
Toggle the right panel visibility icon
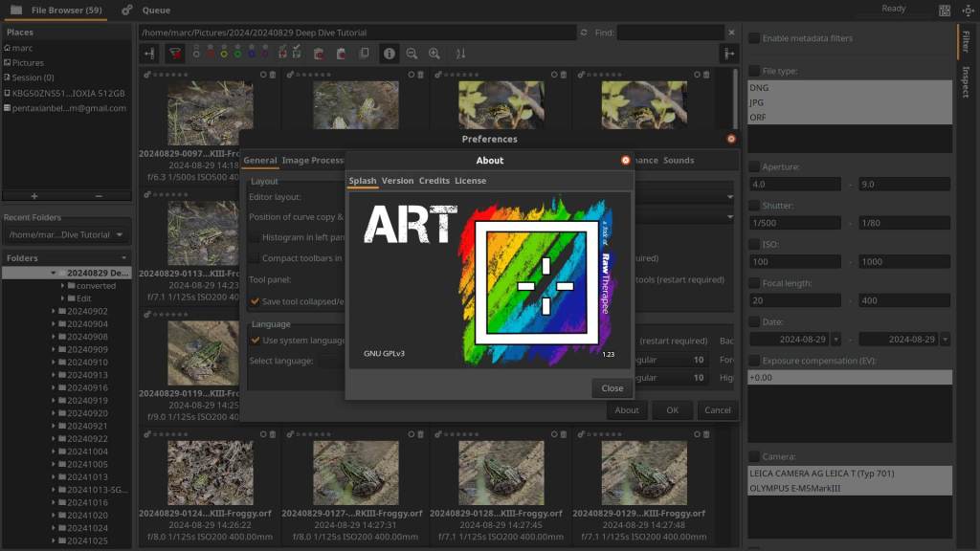coord(729,54)
